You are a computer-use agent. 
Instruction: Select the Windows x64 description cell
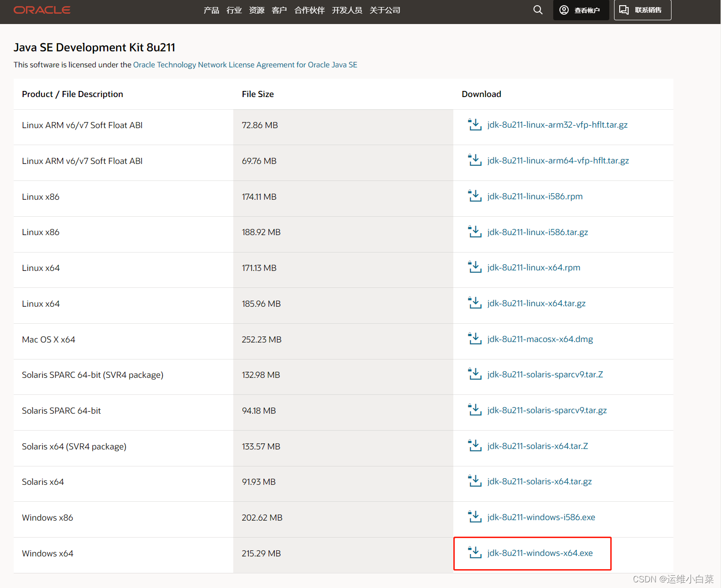[x=123, y=555]
